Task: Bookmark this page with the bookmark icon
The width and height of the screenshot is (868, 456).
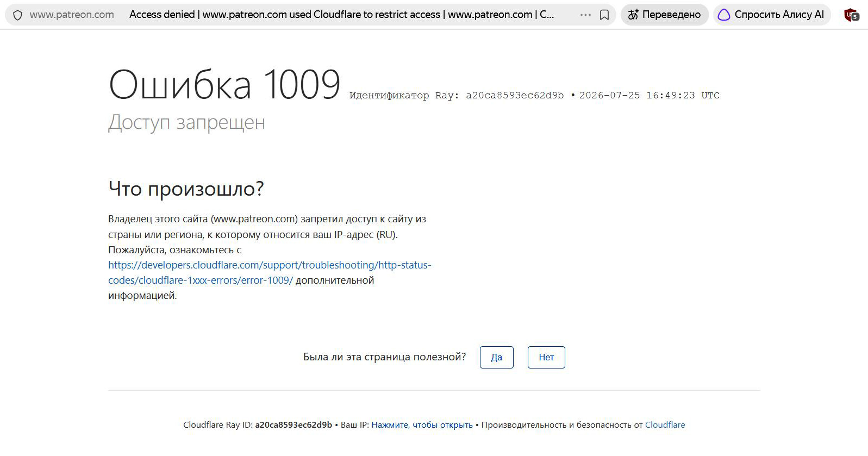Action: click(604, 15)
